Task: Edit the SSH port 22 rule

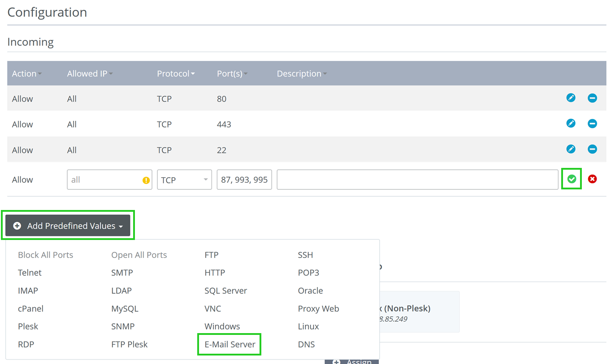Action: click(571, 149)
